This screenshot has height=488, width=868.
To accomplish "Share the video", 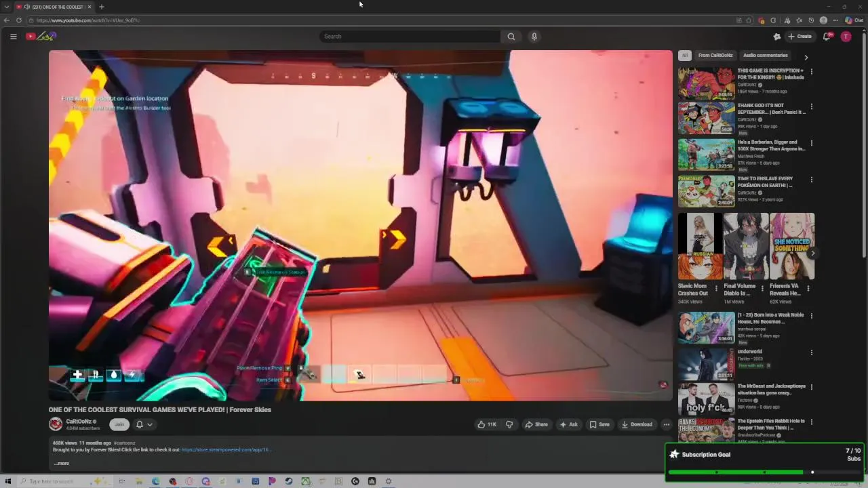I will coord(536,424).
